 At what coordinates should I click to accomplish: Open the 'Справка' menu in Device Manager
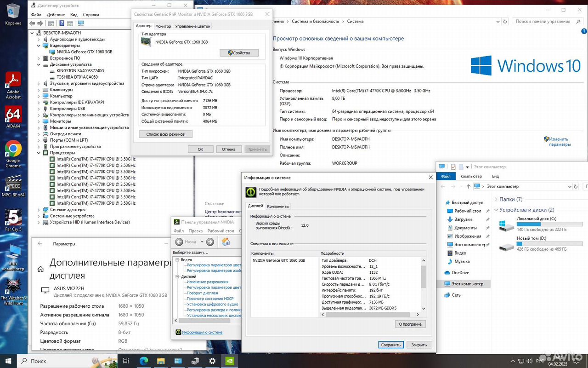coord(91,15)
